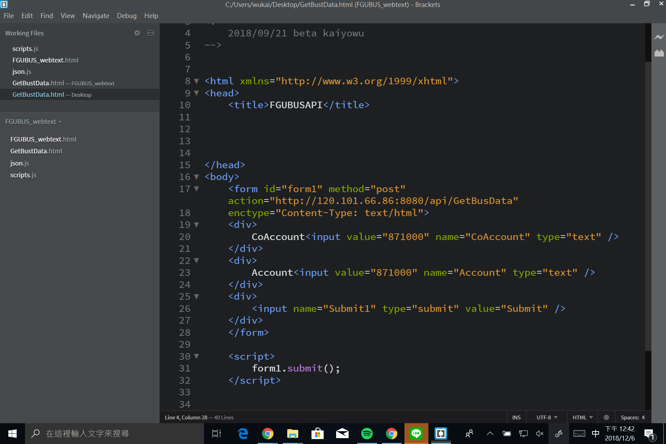
Task: Collapse the div fold on line 22
Action: pyautogui.click(x=196, y=260)
